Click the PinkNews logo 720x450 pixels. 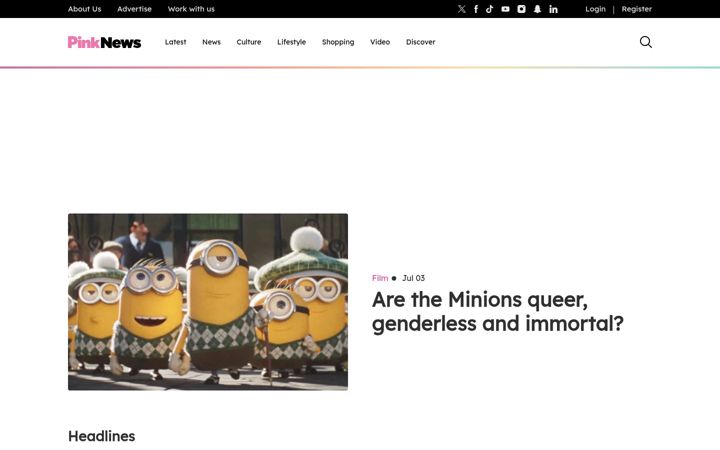104,42
